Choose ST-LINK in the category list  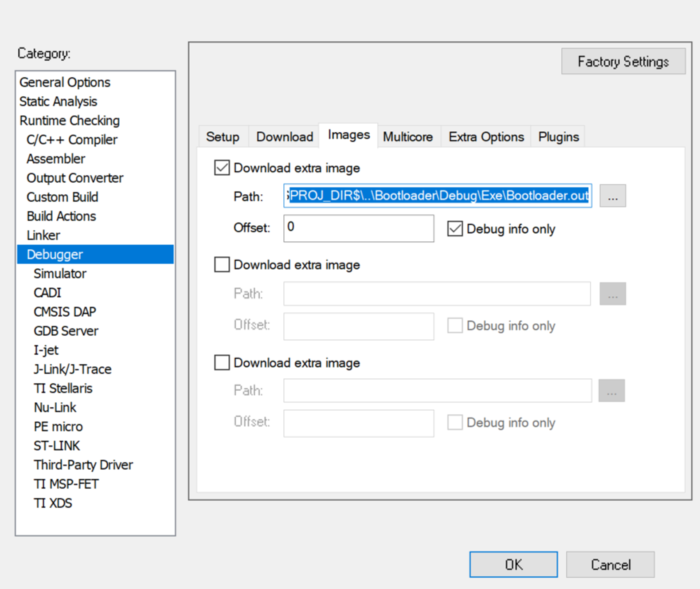pyautogui.click(x=57, y=446)
